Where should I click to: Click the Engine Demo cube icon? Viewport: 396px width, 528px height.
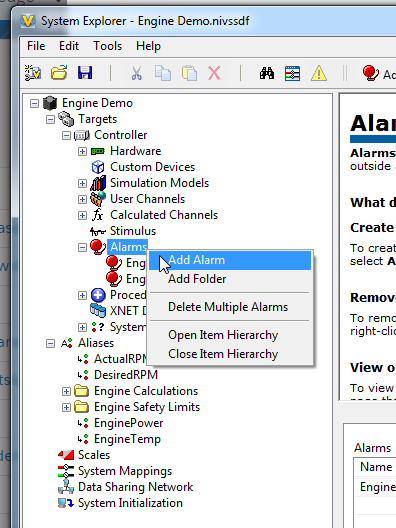[x=50, y=103]
